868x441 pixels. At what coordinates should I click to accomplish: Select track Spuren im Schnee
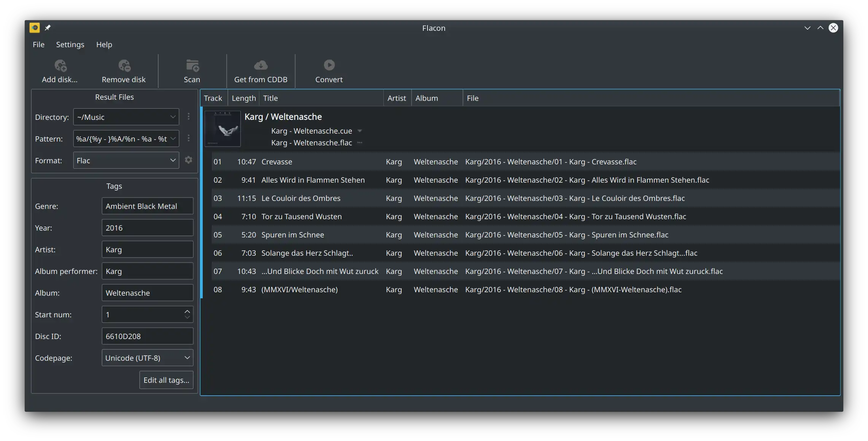pyautogui.click(x=526, y=235)
